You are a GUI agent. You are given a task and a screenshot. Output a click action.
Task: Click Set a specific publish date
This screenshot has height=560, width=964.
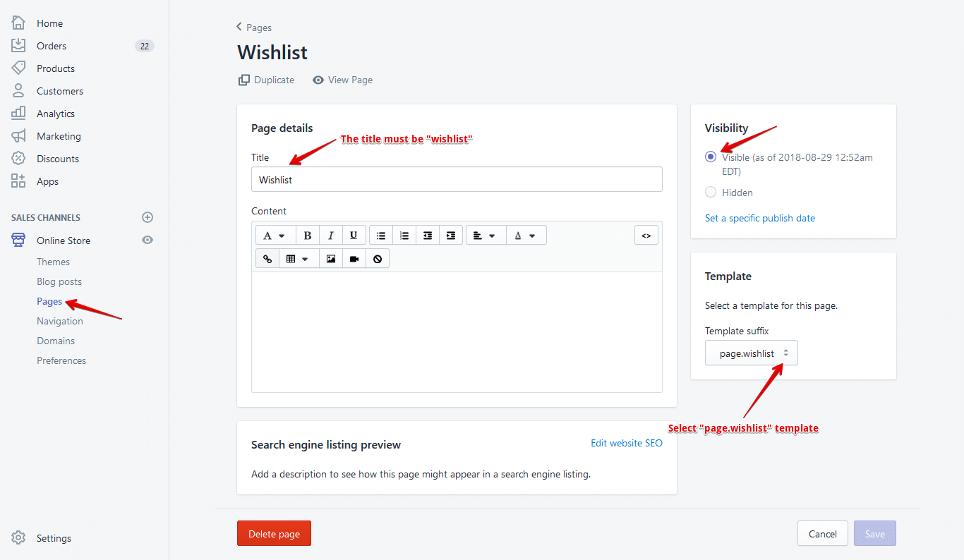[x=759, y=218]
